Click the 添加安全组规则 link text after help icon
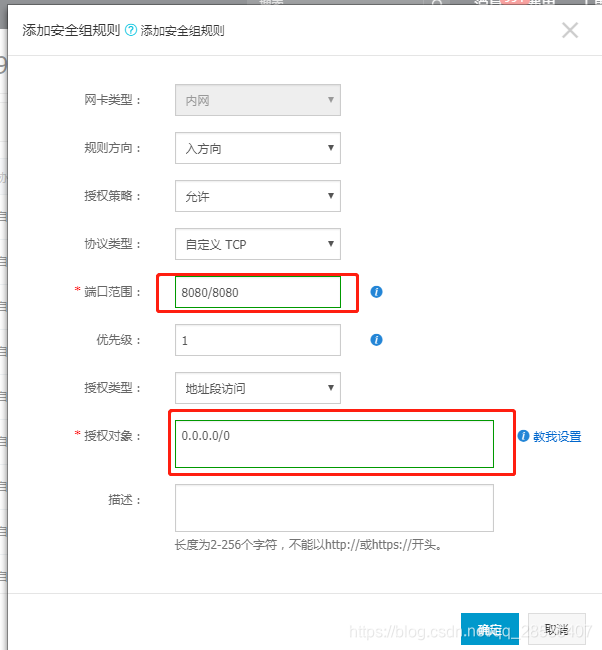 [x=182, y=31]
